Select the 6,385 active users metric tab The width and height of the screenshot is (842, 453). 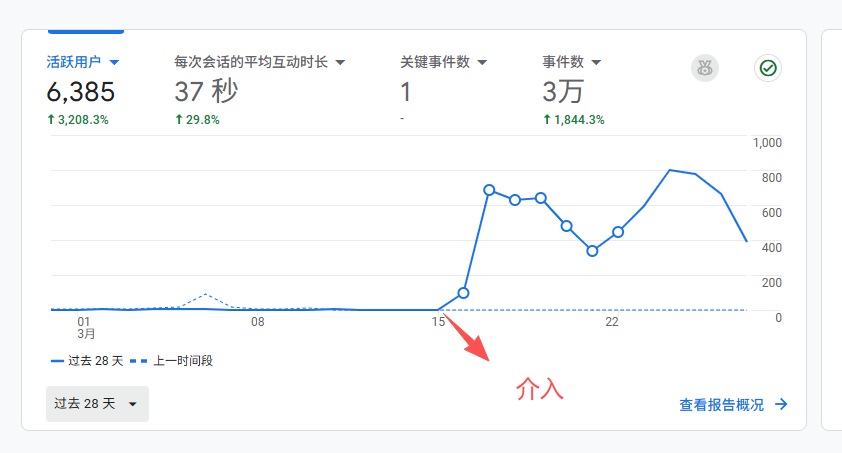tap(81, 92)
